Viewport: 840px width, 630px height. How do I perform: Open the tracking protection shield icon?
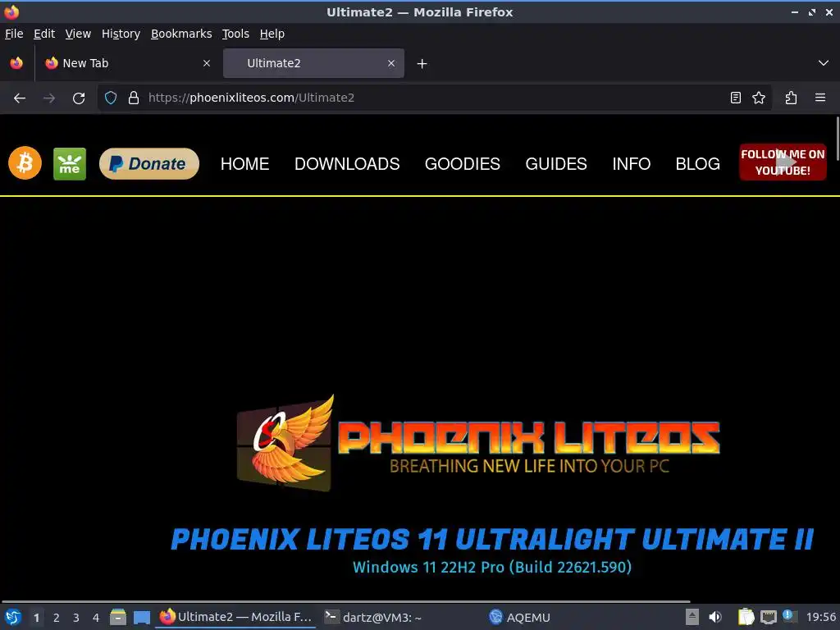(111, 98)
